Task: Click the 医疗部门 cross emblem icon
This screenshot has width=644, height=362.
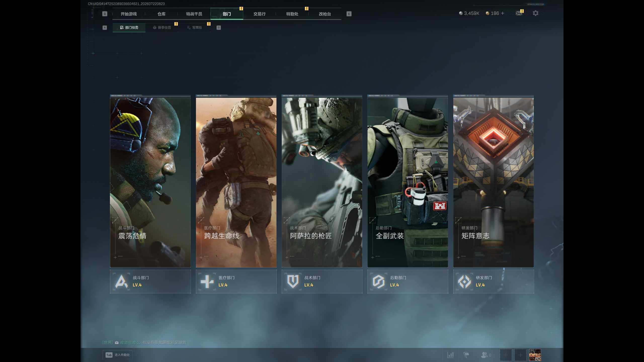Action: point(207,281)
